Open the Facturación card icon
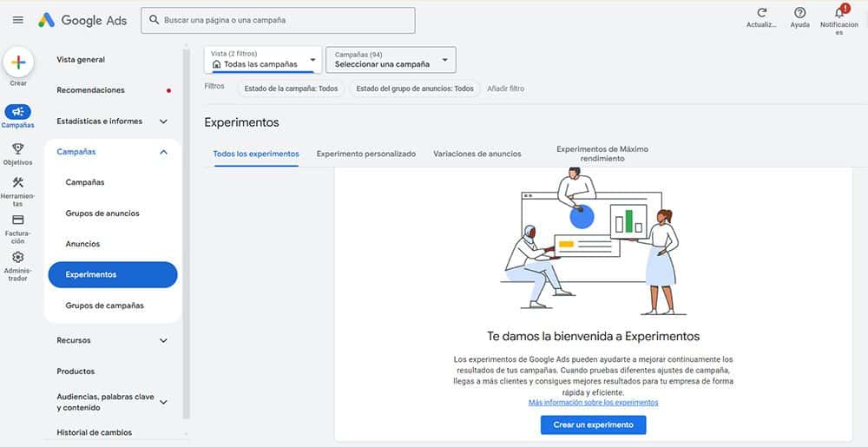 (x=17, y=220)
